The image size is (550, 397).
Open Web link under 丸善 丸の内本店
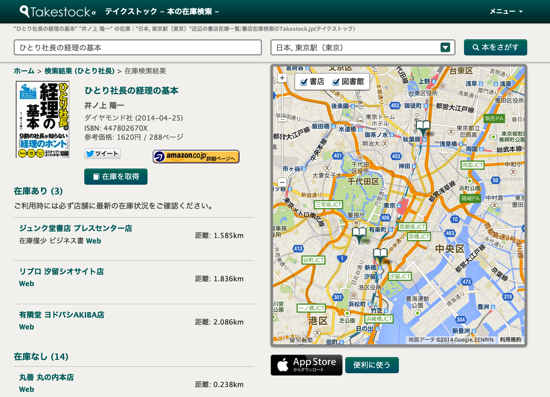(x=27, y=389)
